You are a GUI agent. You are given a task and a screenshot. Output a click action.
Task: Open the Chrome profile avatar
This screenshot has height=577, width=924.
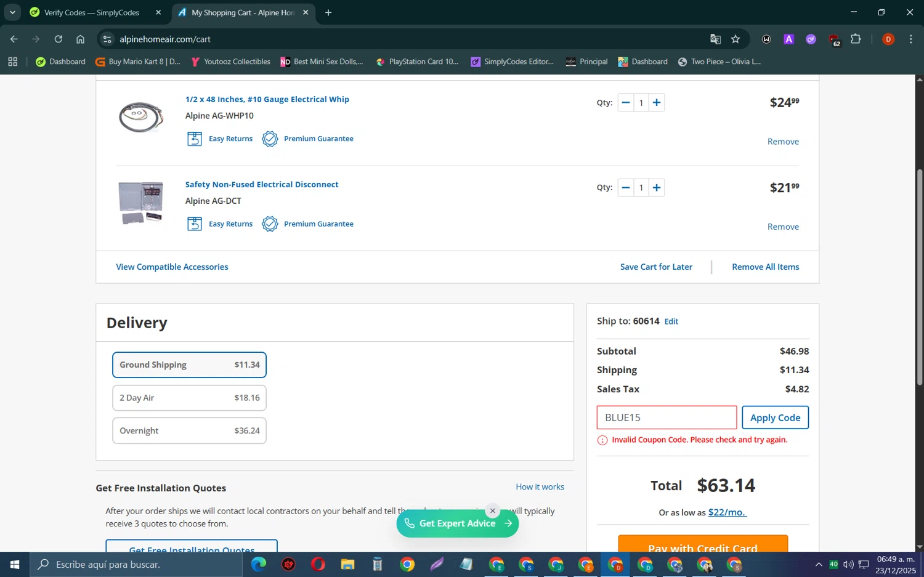888,39
